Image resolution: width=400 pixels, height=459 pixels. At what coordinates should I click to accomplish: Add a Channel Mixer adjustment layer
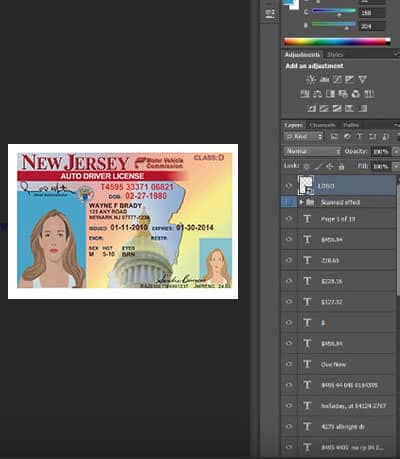coord(356,94)
